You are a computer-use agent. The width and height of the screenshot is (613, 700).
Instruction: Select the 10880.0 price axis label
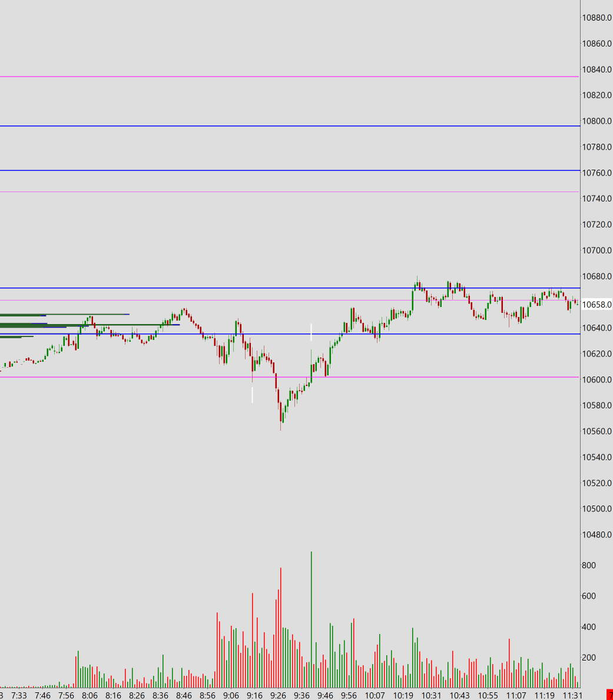tap(597, 18)
